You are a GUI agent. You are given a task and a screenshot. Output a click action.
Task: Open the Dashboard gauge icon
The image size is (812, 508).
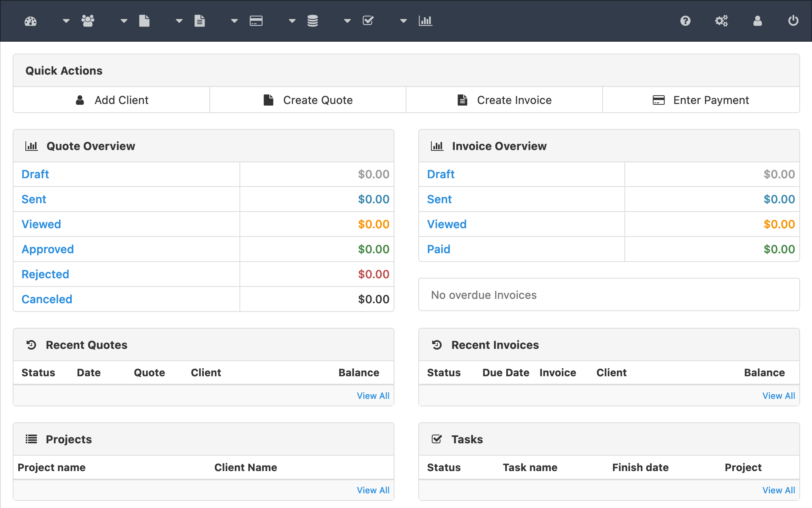31,21
